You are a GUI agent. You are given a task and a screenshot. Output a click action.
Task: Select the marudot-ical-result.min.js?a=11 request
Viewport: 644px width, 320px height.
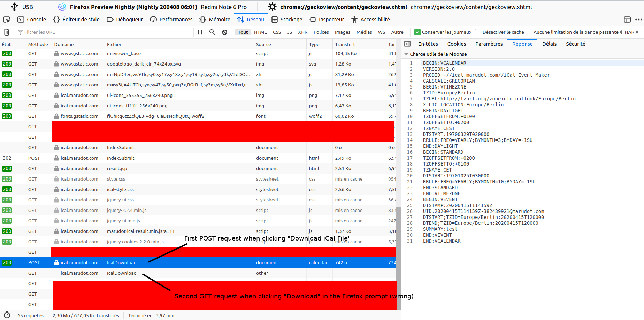point(198,231)
